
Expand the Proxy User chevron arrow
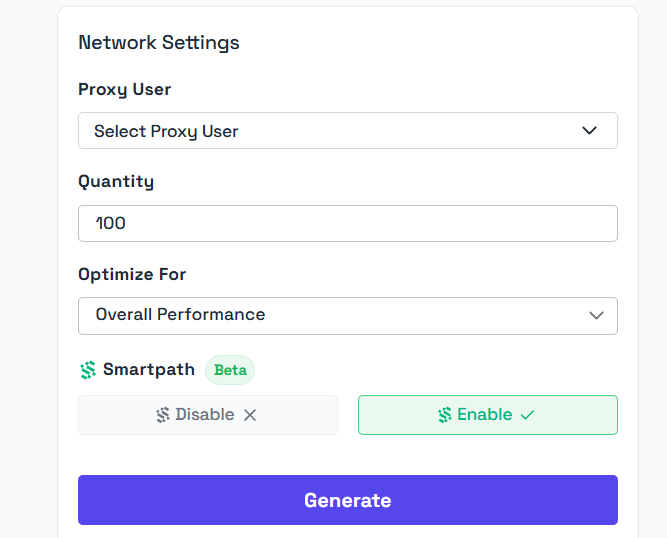pyautogui.click(x=589, y=131)
